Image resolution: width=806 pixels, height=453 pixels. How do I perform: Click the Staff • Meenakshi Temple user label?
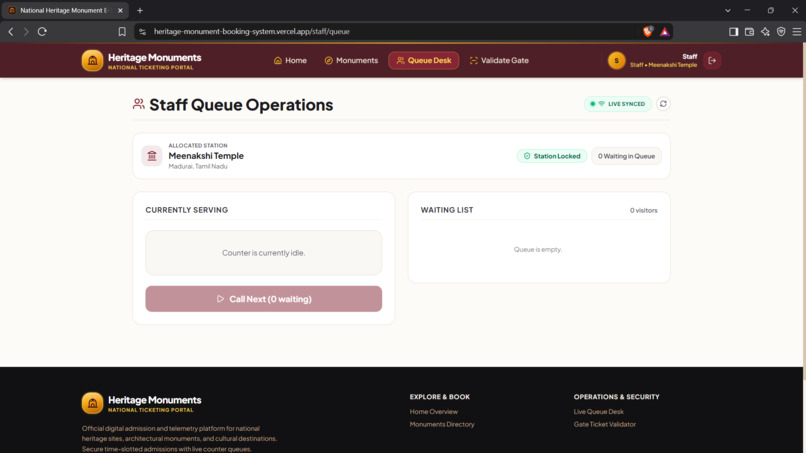point(663,65)
